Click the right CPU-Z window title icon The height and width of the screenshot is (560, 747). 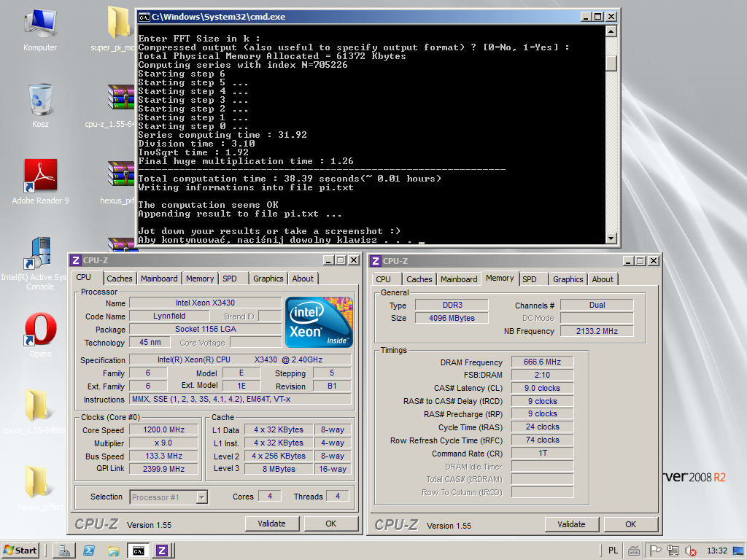(376, 261)
